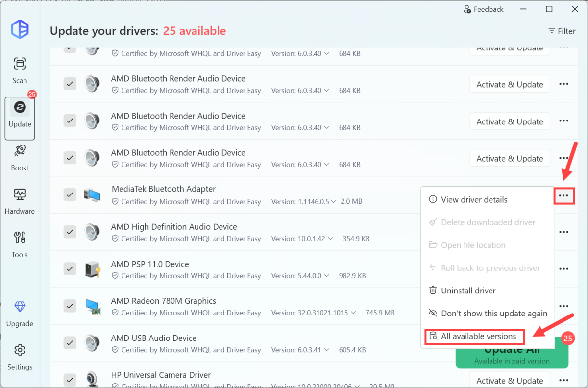Uncheck MediaTek Bluetooth Adapter checkbox

point(70,195)
